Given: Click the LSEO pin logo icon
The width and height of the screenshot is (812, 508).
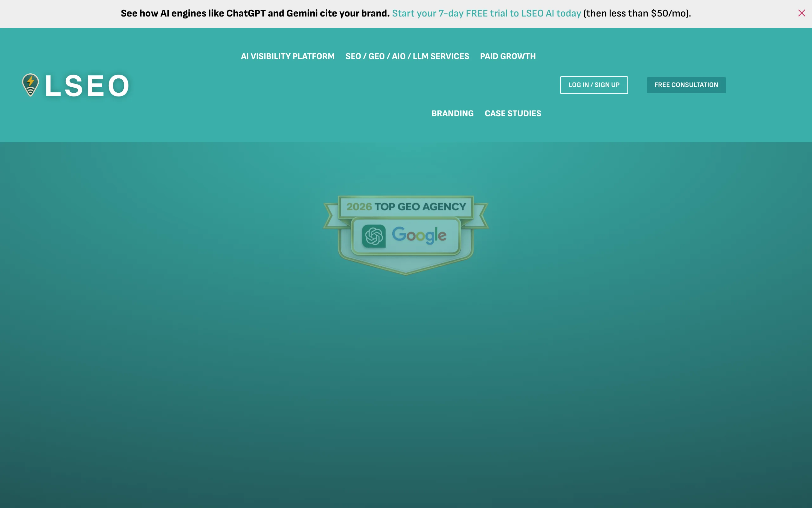Looking at the screenshot, I should pyautogui.click(x=30, y=85).
